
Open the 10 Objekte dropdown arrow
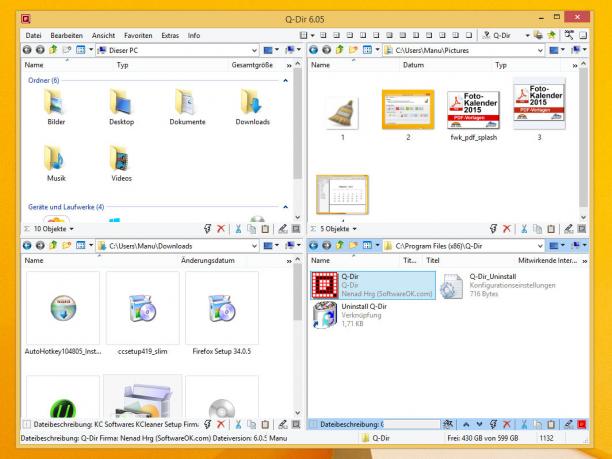tap(72, 229)
